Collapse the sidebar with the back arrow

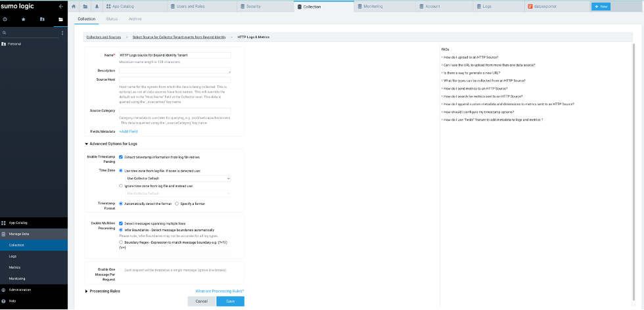(61, 7)
